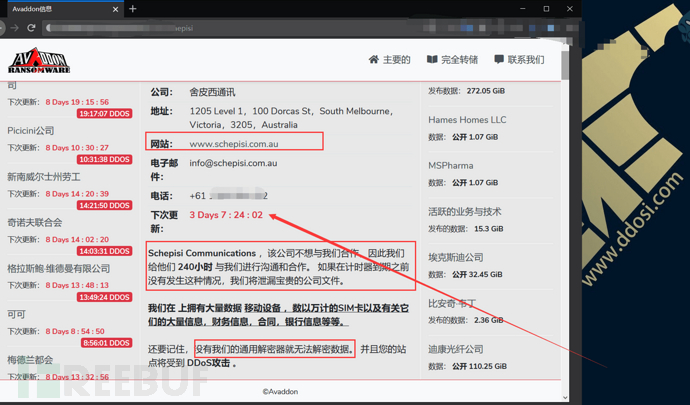Reload the page with refresh button
This screenshot has height=405, width=690.
point(31,28)
